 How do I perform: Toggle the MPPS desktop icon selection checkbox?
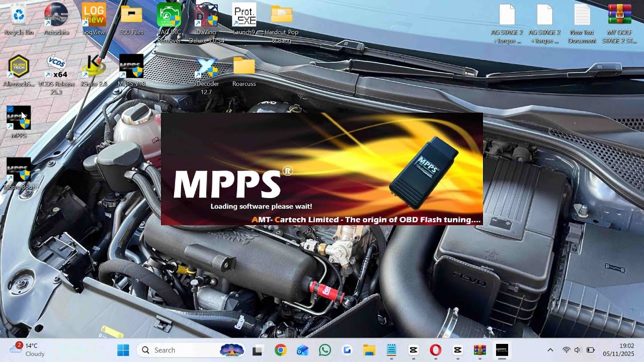(10, 109)
